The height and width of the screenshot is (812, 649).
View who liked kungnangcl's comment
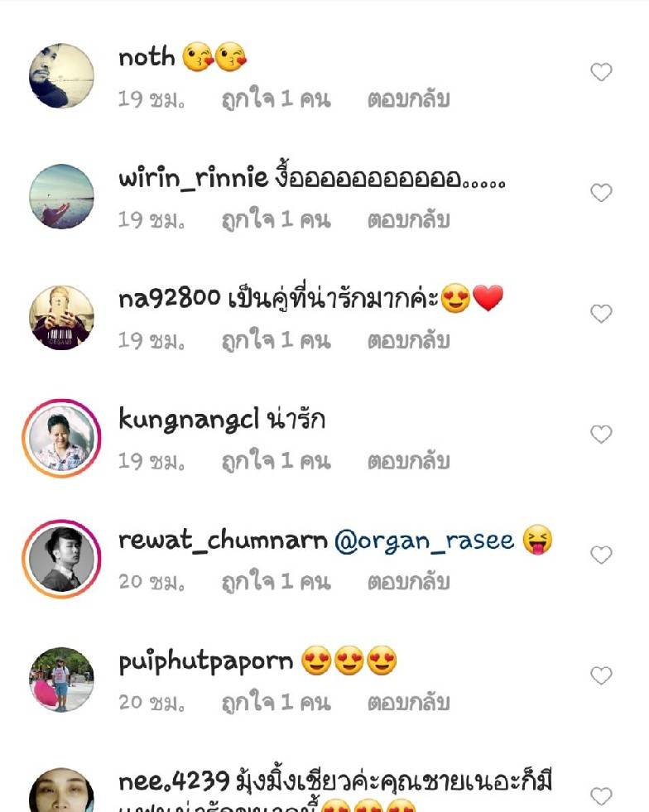pos(276,460)
